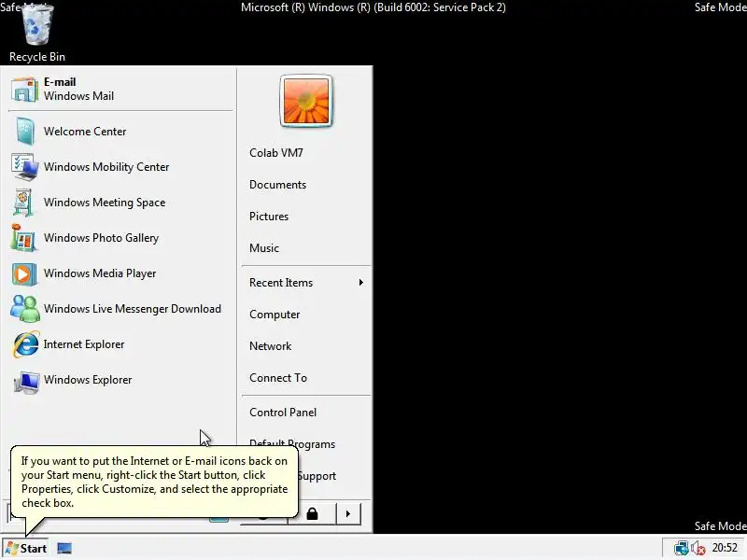Click the Windows Explorer monitor icon
The height and width of the screenshot is (560, 747).
(x=26, y=381)
